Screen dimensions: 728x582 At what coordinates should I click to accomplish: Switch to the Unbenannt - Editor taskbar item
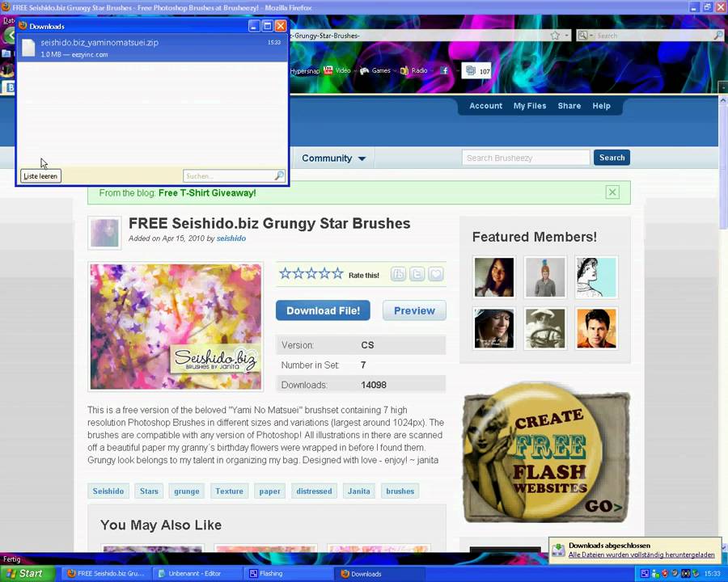(199, 574)
